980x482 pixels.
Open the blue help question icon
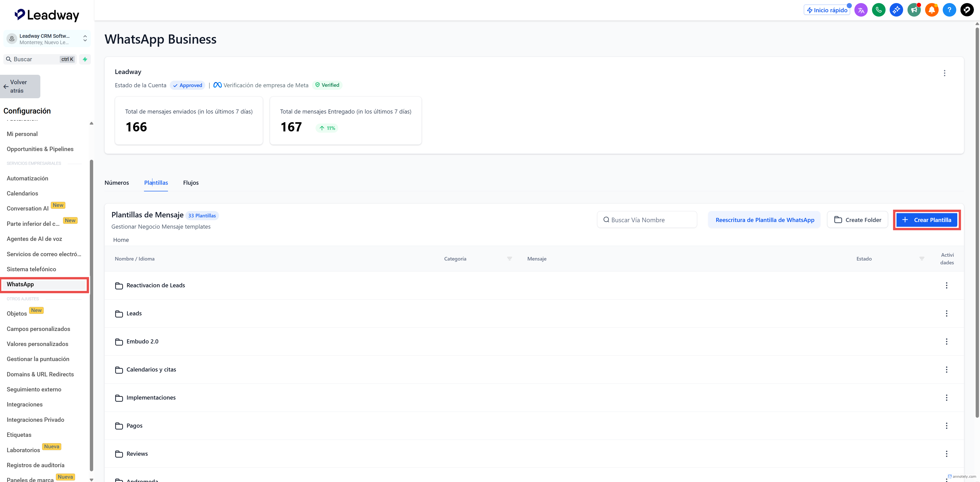coord(949,10)
